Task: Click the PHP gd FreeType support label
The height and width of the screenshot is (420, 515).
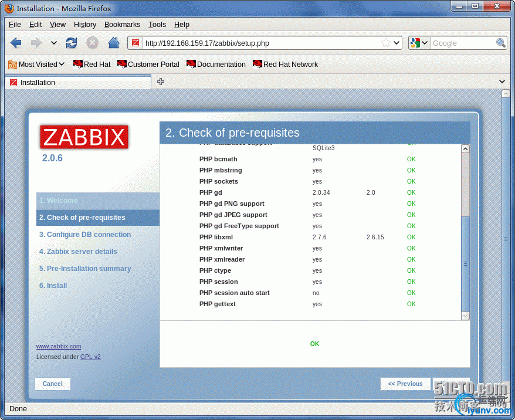Action: 239,226
